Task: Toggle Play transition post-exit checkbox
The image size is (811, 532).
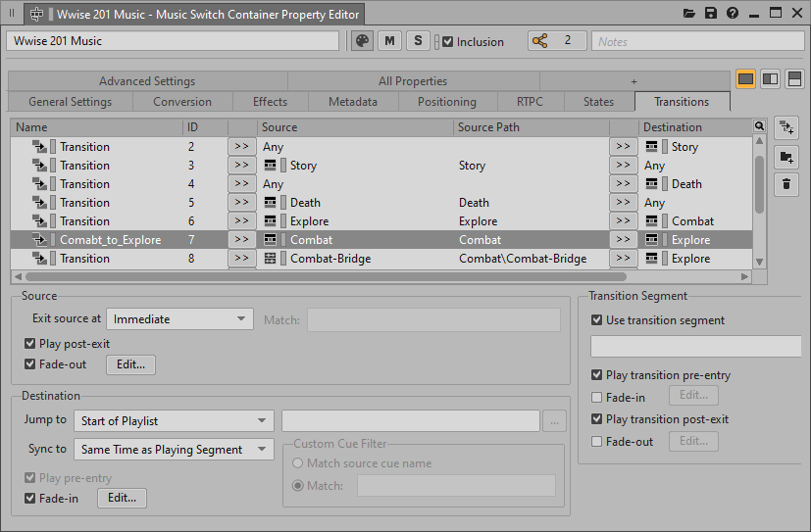Action: point(597,419)
